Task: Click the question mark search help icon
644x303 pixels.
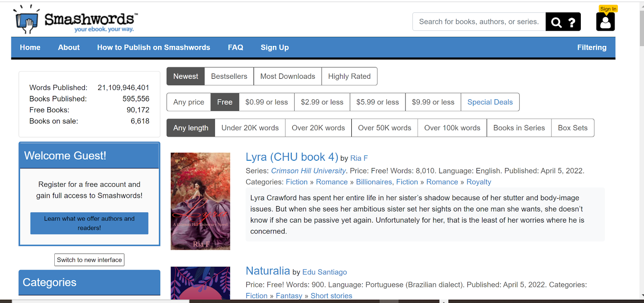Action: [572, 22]
